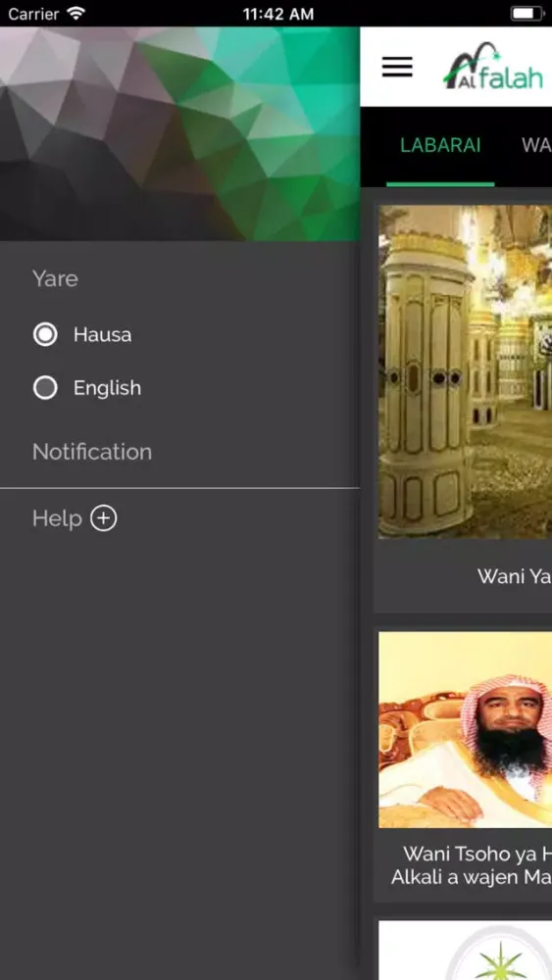Viewport: 552px width, 980px height.
Task: Expand Help with the plus icon
Action: point(104,518)
